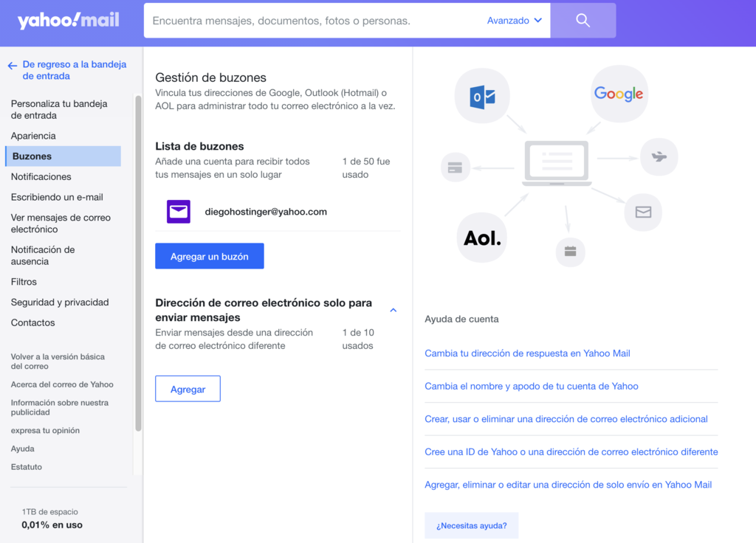The width and height of the screenshot is (756, 543).
Task: Click the purple envelope icon next to diegohostinger@yahoo.com
Action: 178,212
